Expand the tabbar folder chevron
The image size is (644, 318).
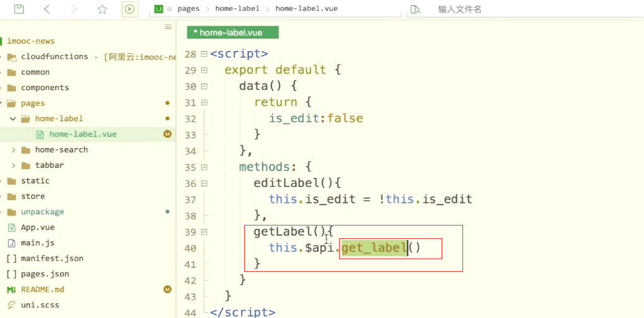point(13,165)
